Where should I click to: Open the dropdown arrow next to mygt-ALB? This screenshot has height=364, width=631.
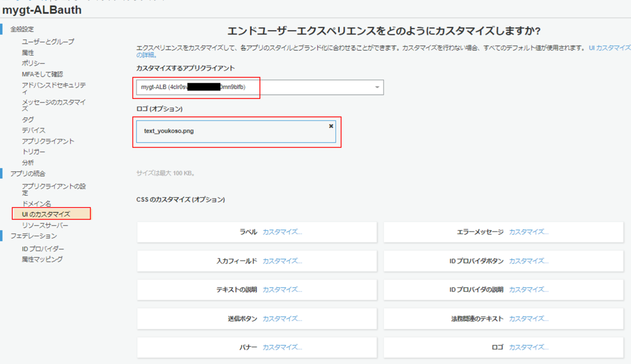pyautogui.click(x=376, y=87)
